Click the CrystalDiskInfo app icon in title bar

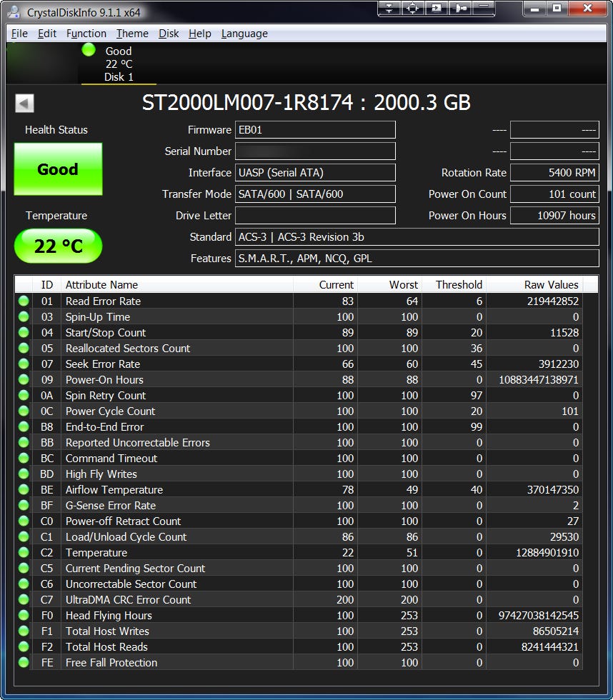pyautogui.click(x=14, y=12)
